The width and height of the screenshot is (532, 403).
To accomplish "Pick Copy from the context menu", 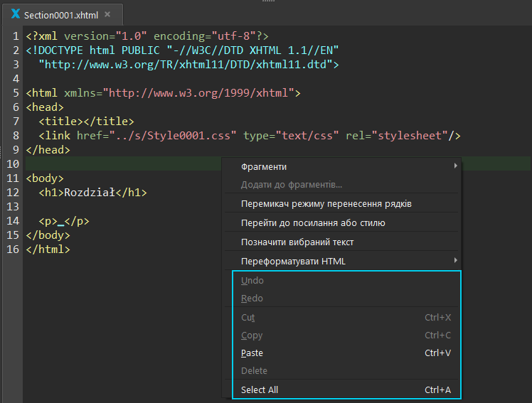I will pyautogui.click(x=252, y=335).
